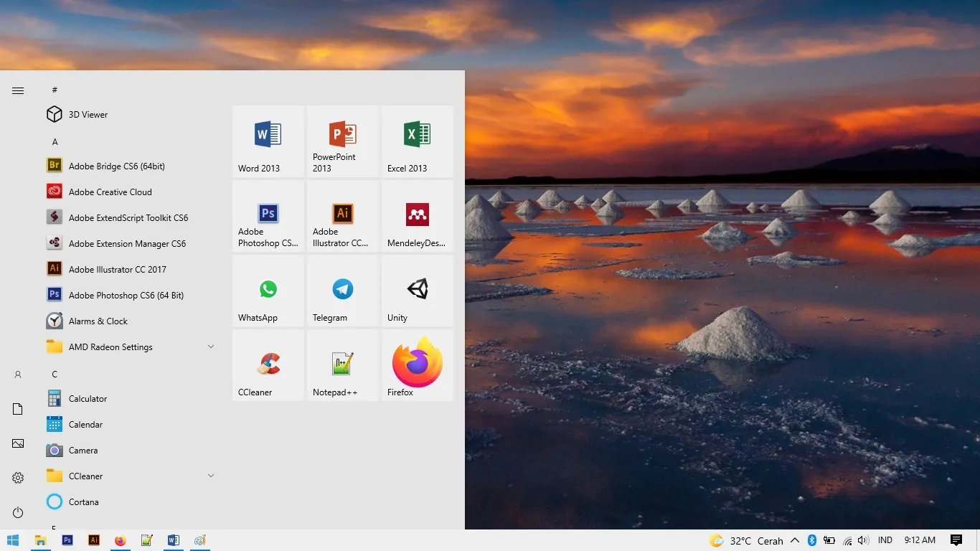Show hidden system tray icons
Screen dimensions: 980x551
[795, 540]
